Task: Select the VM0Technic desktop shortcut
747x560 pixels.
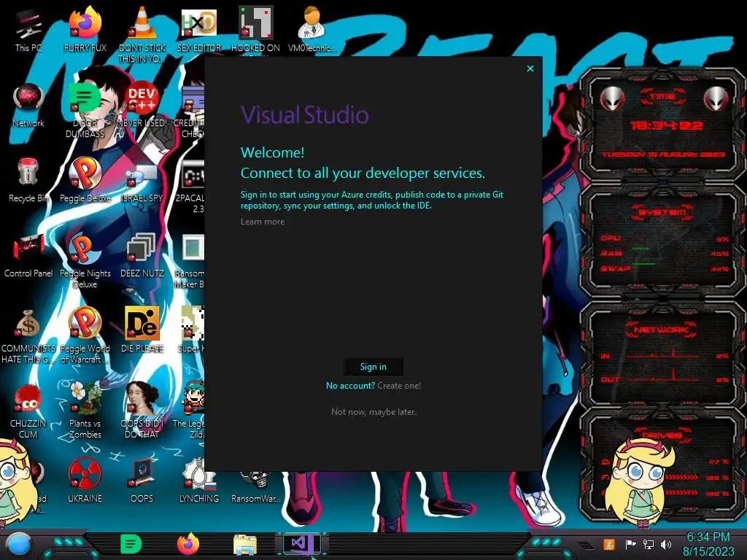Action: pos(312,31)
